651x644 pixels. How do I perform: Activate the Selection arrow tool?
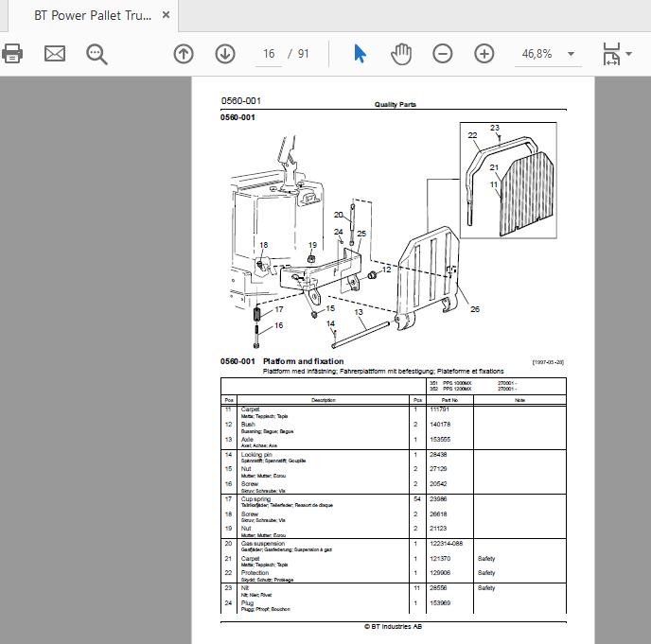pos(360,54)
